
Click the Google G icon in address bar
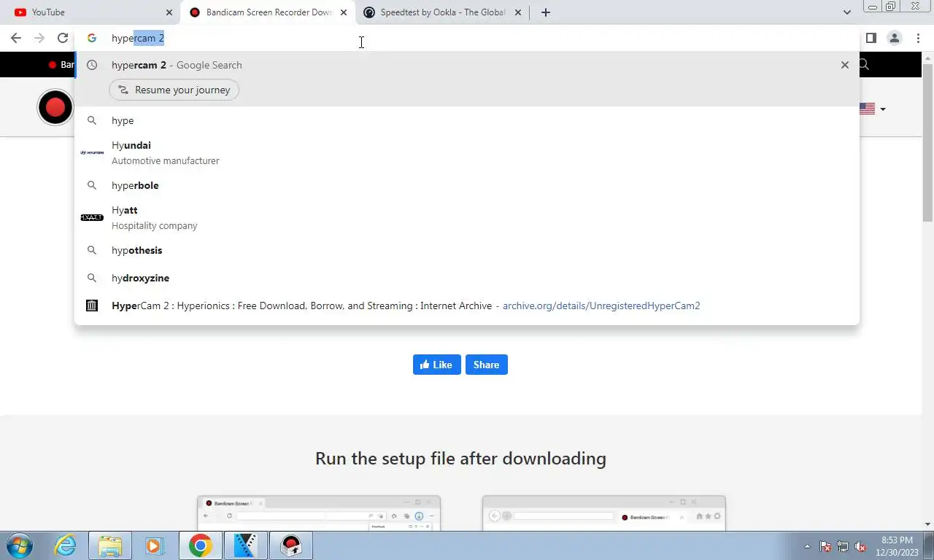[x=92, y=38]
